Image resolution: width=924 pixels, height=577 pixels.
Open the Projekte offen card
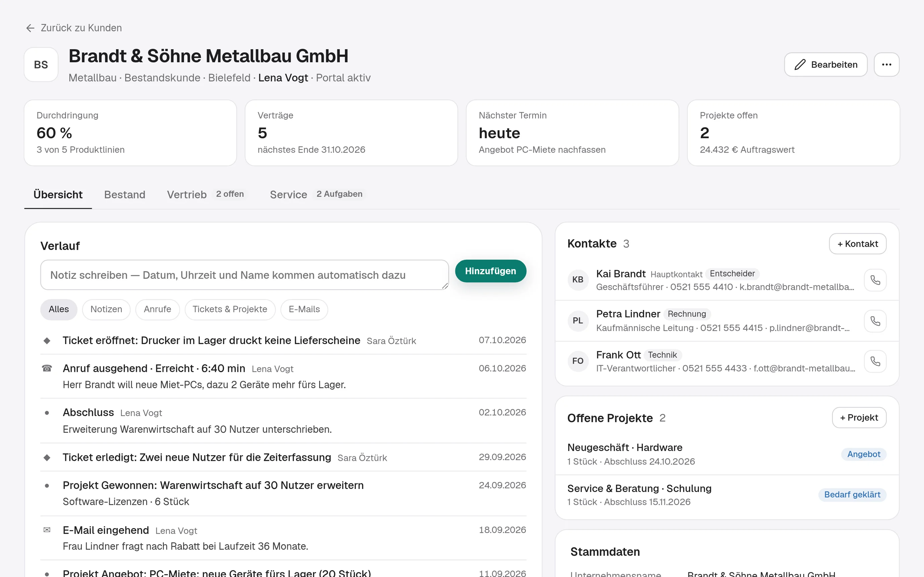(793, 133)
